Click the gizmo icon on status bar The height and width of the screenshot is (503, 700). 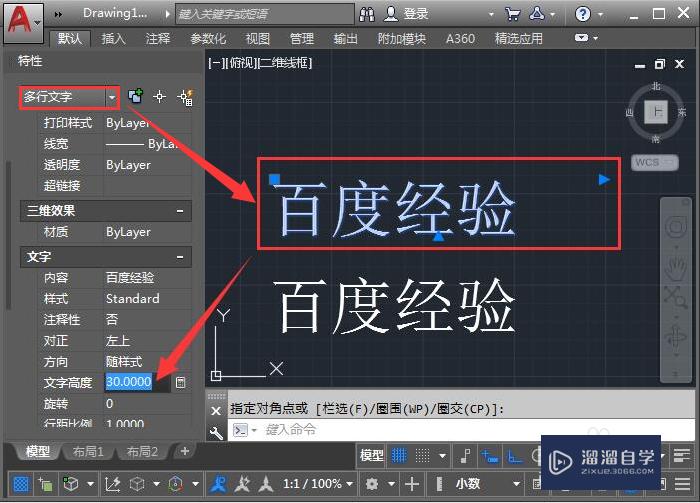click(176, 484)
